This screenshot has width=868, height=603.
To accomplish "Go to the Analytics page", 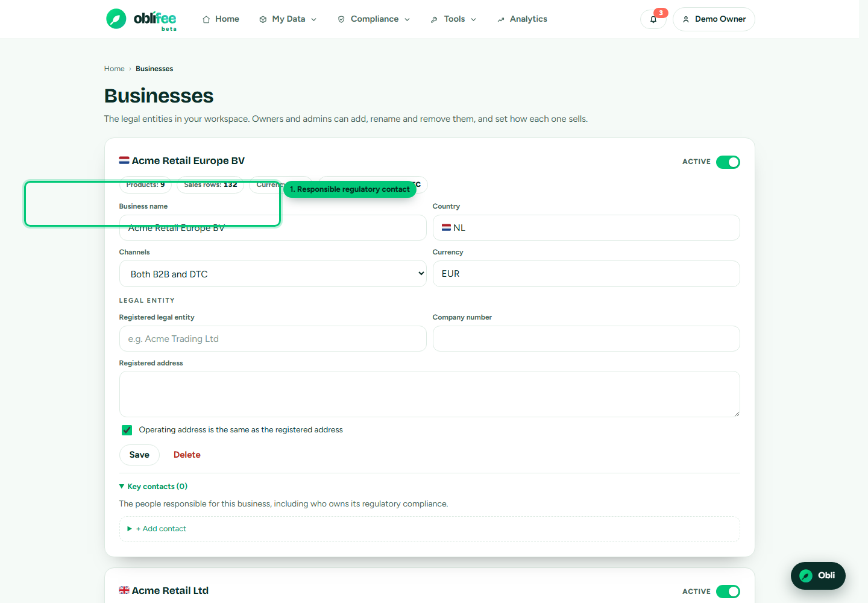I will (x=522, y=19).
